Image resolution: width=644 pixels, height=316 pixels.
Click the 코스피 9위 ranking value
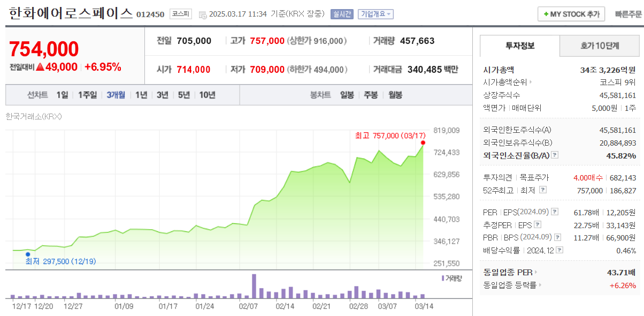(618, 82)
